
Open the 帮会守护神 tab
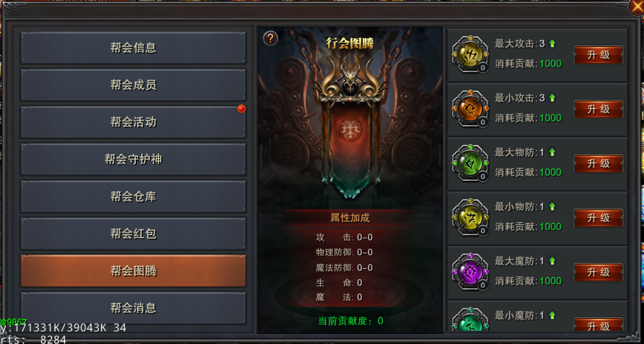click(x=134, y=160)
